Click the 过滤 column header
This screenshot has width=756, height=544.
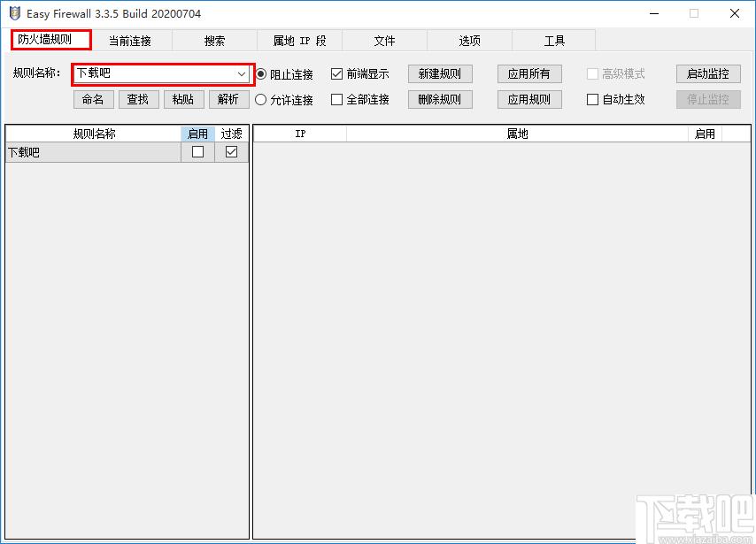231,134
